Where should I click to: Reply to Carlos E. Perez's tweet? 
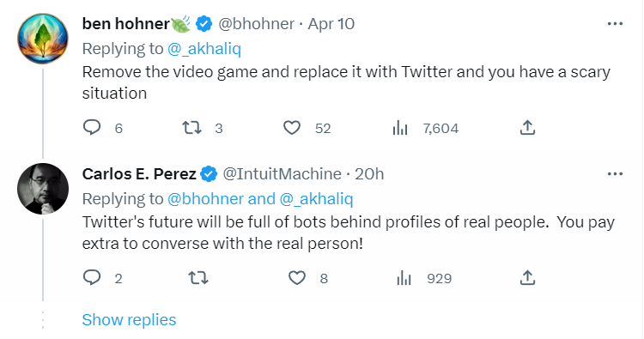coord(92,278)
